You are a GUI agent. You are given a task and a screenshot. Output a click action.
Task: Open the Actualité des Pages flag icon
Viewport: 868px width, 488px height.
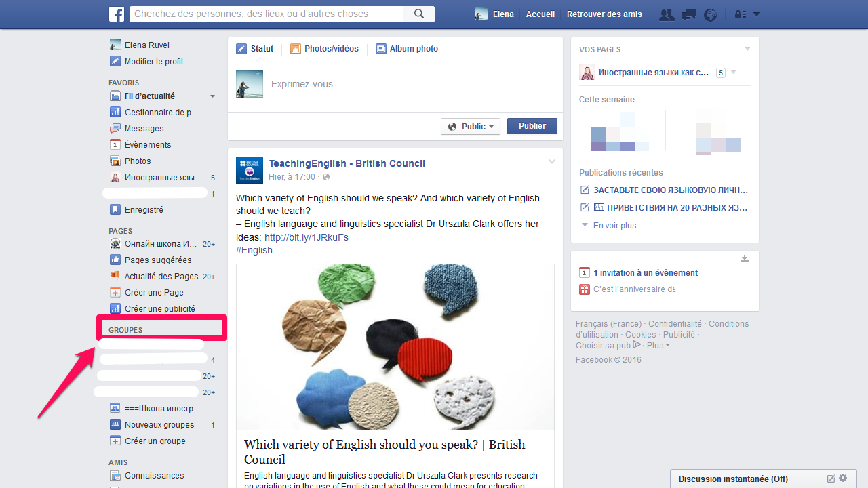coord(115,277)
